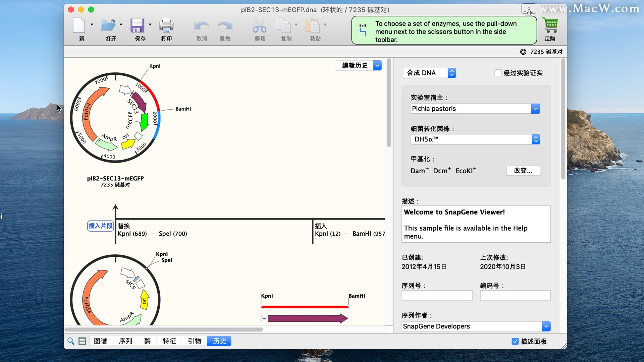Switch to the 特征 tab
This screenshot has height=362, width=644.
(x=169, y=341)
